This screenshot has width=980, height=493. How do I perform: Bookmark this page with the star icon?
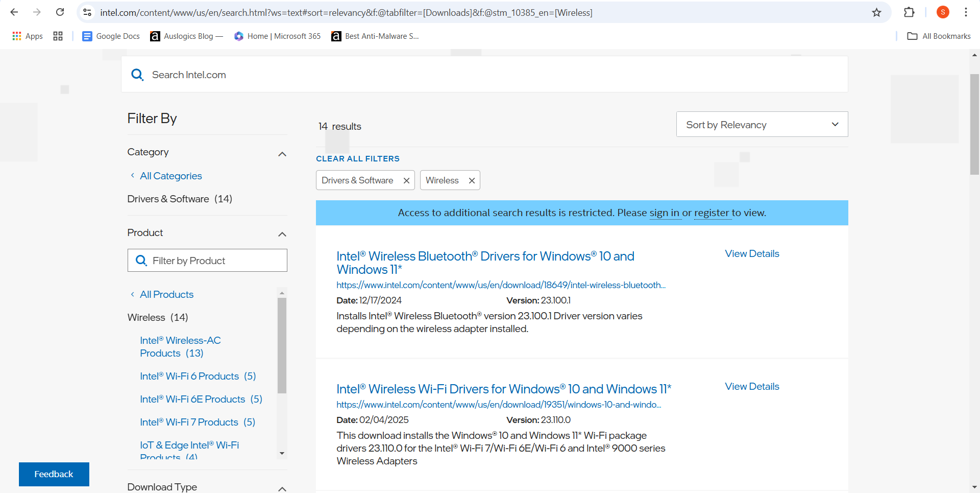[x=876, y=12]
